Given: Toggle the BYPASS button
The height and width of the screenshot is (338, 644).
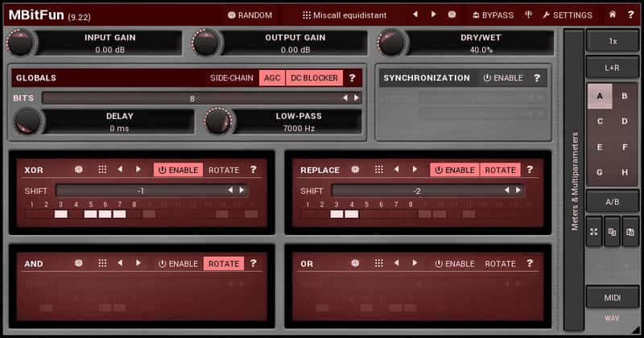Looking at the screenshot, I should click(x=493, y=15).
